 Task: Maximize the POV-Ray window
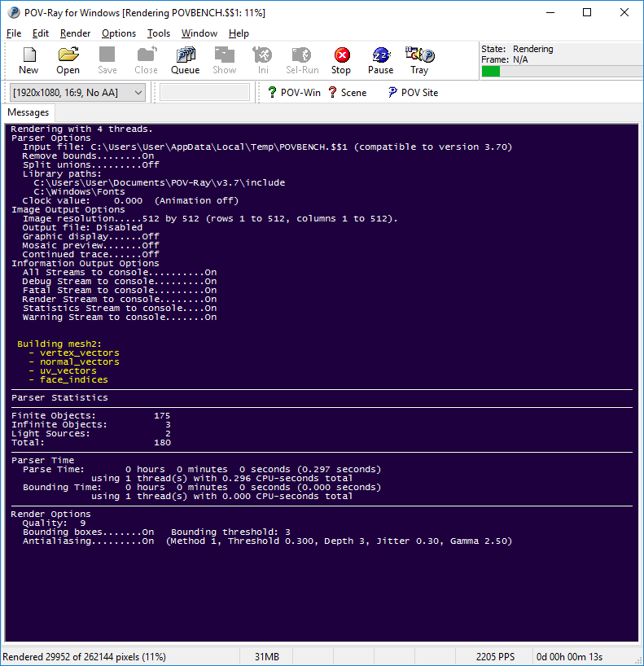coord(587,13)
